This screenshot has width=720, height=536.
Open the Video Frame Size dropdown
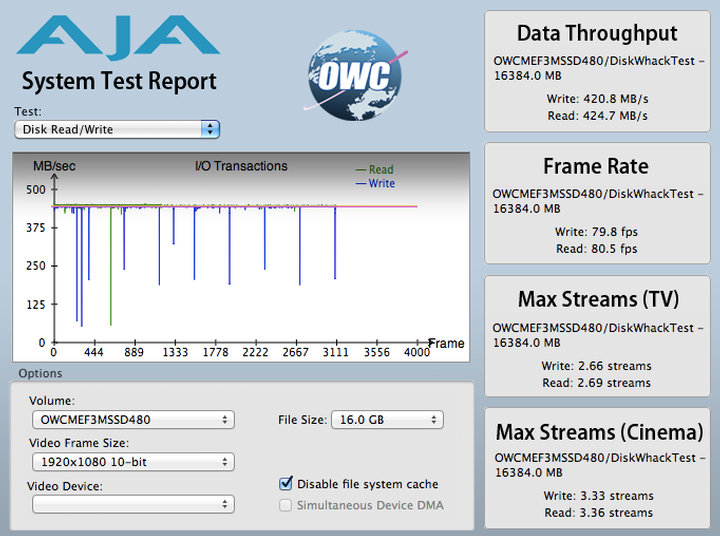click(132, 462)
